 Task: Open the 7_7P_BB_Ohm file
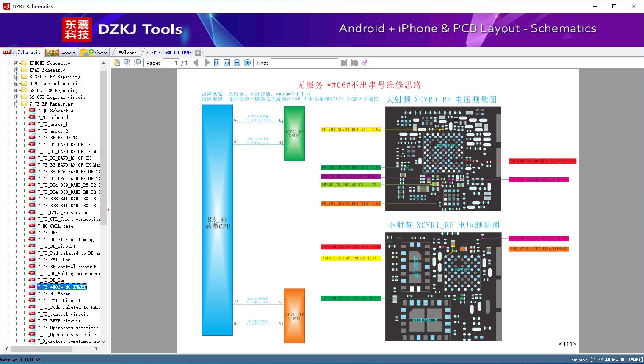pos(51,280)
